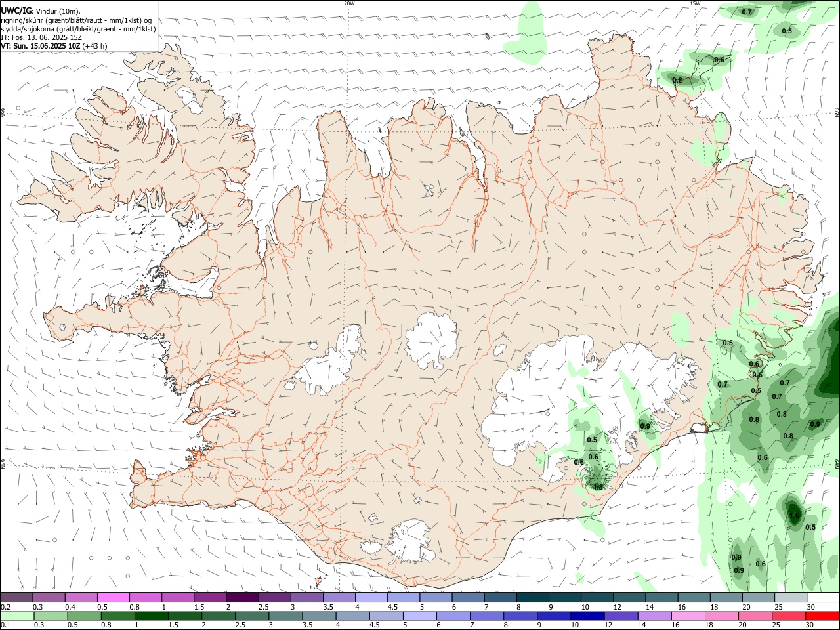The width and height of the screenshot is (840, 630).
Task: Pick the pale grey 25 swatch in upper legend
Action: point(791,597)
